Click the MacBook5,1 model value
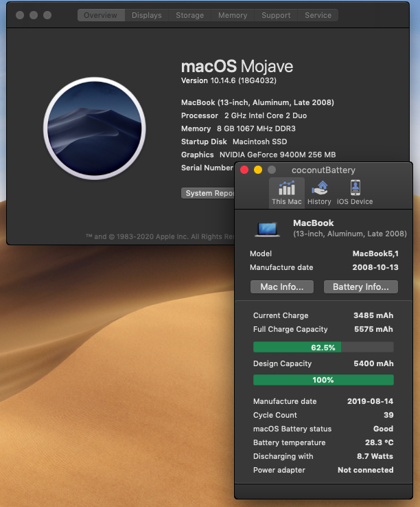The height and width of the screenshot is (507, 420). 375,253
